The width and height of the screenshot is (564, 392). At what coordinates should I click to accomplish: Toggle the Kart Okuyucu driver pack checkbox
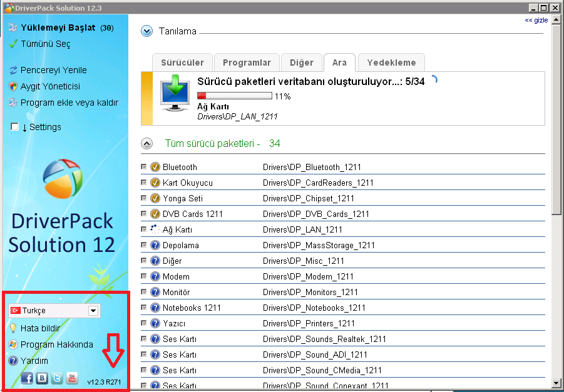point(144,183)
